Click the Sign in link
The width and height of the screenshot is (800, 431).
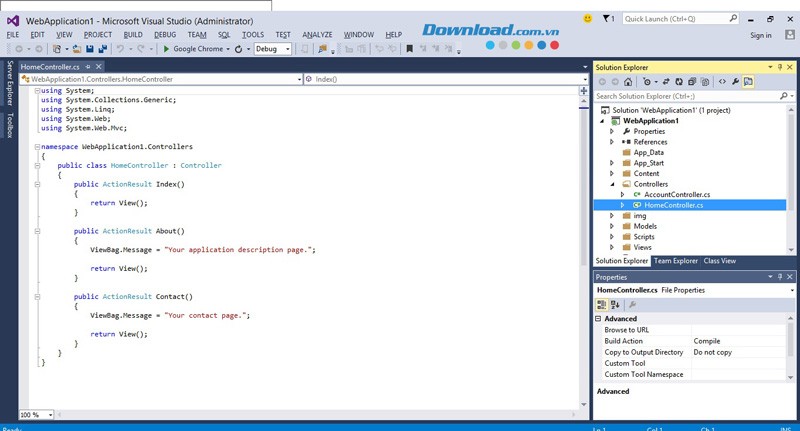click(761, 35)
